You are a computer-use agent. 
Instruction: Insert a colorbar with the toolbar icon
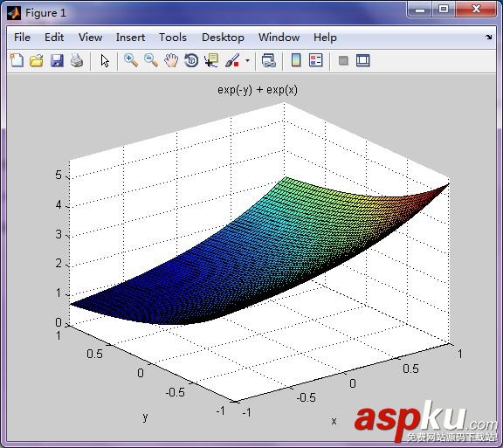(296, 60)
